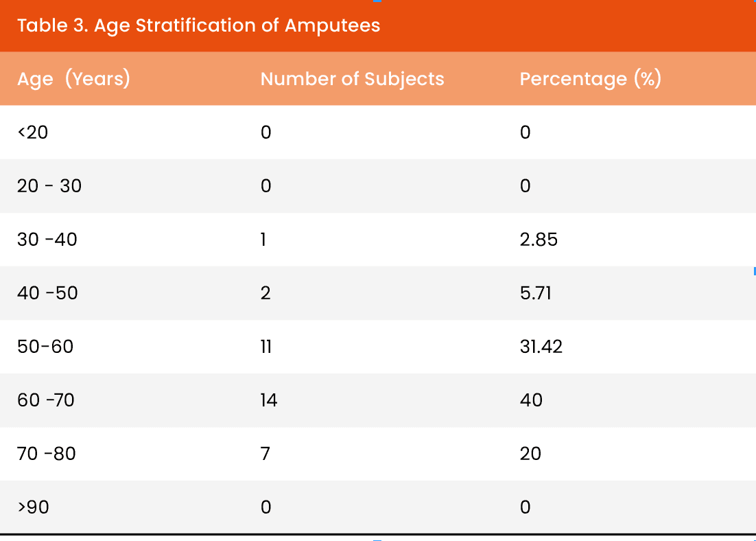This screenshot has height=541, width=756.
Task: Select the "20 - 30" age row label
Action: click(49, 185)
